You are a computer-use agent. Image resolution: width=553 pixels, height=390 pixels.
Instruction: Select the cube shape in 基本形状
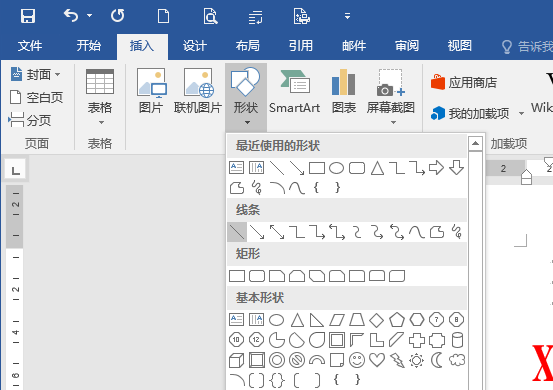(236, 360)
